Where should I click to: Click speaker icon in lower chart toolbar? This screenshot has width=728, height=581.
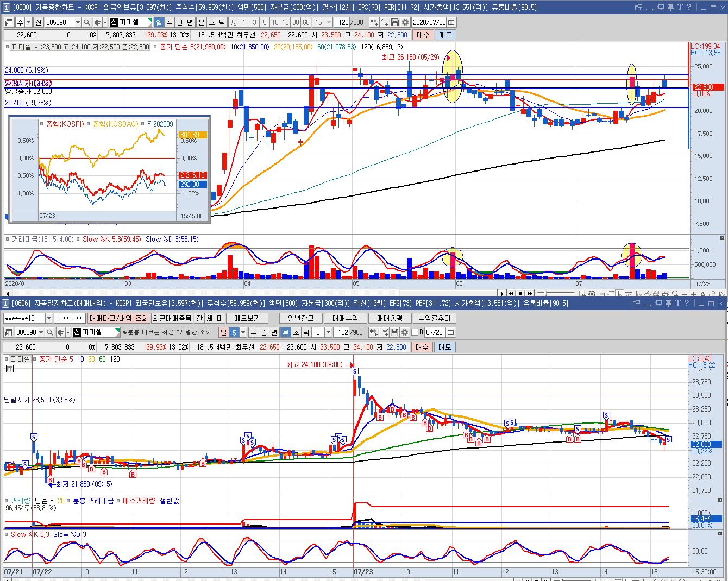[x=61, y=332]
